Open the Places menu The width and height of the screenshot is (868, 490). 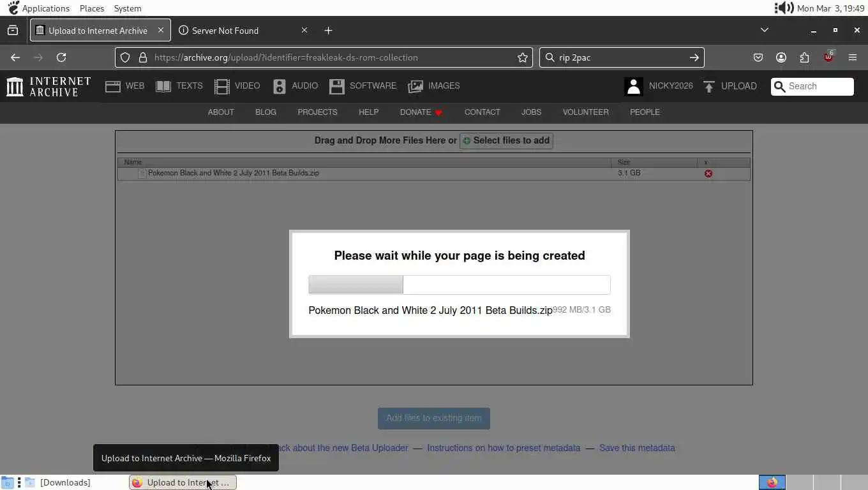click(x=92, y=8)
